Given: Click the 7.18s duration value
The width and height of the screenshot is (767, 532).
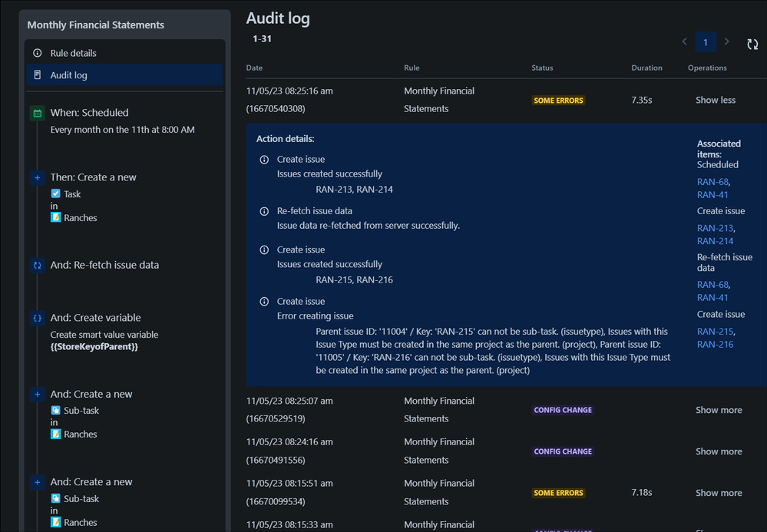Looking at the screenshot, I should (641, 492).
